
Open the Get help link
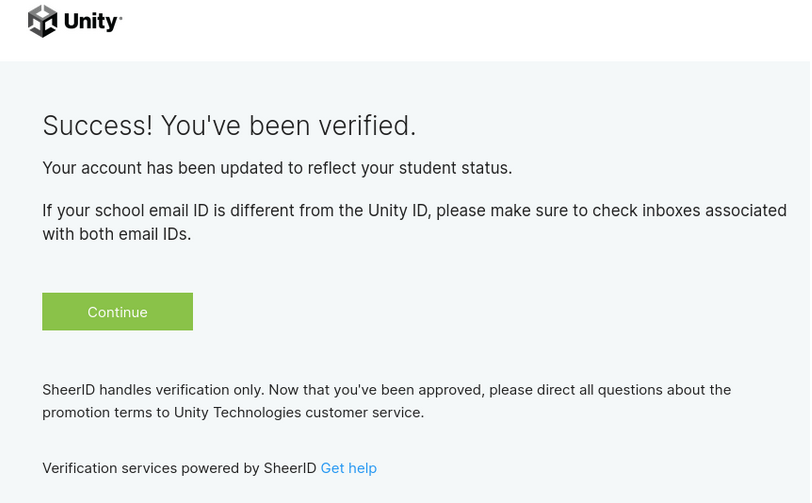pyautogui.click(x=349, y=468)
